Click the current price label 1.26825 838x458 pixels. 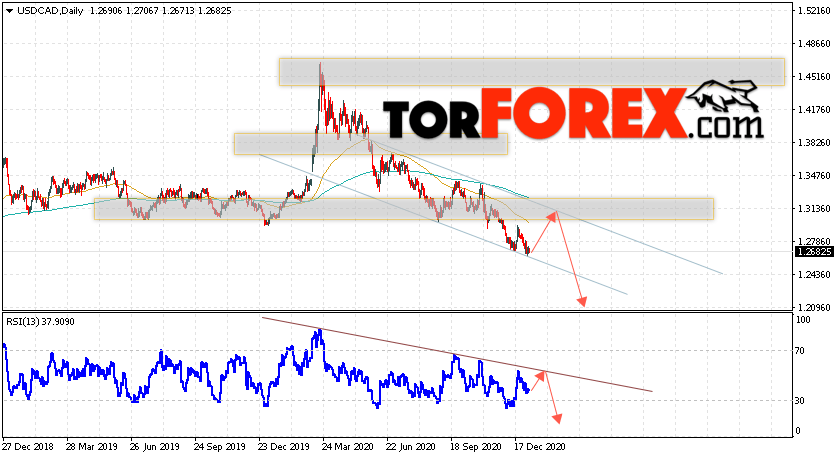point(814,252)
